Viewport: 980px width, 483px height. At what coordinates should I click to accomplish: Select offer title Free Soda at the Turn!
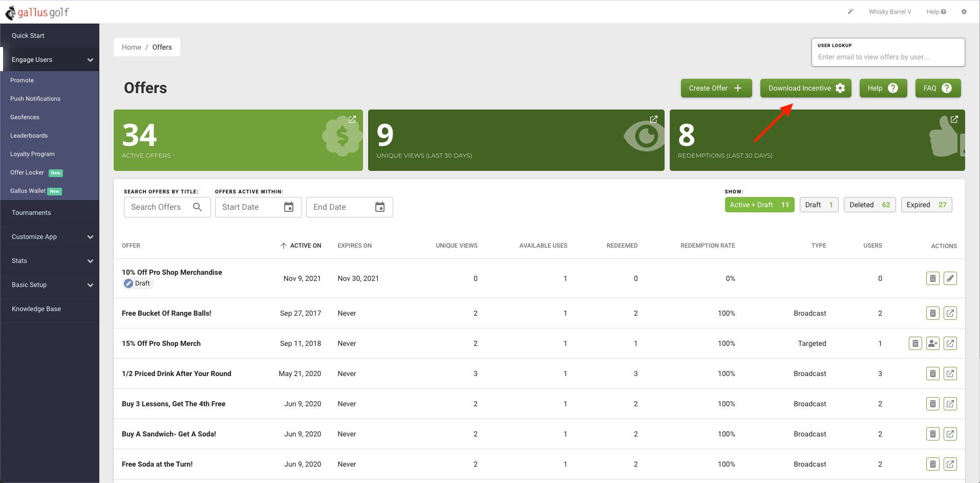(x=157, y=464)
